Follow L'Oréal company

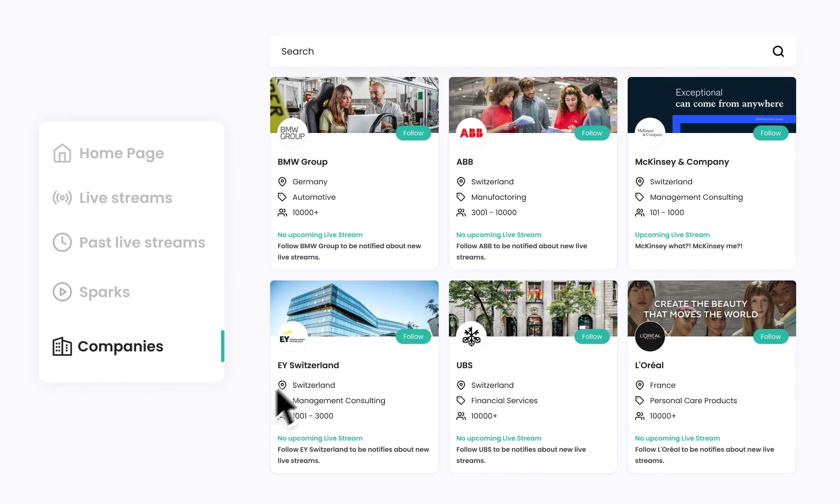(770, 336)
